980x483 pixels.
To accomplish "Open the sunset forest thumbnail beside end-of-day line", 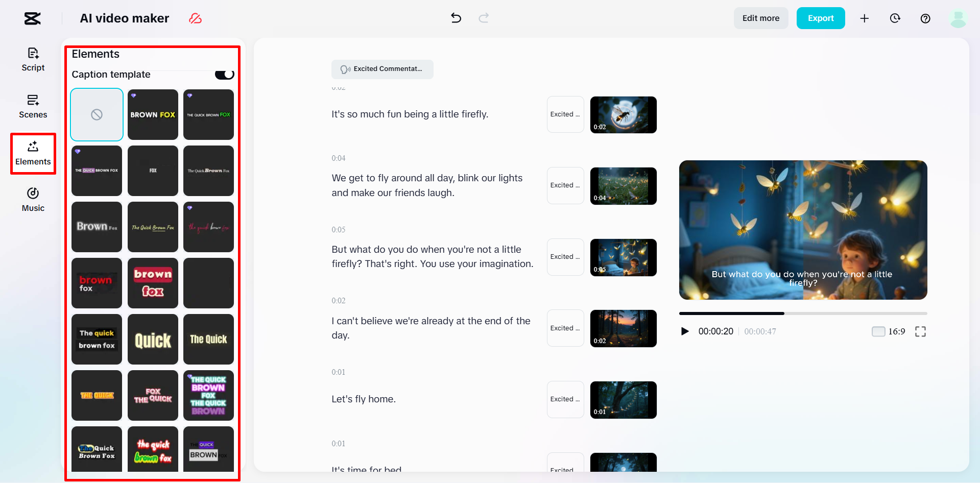I will (623, 328).
